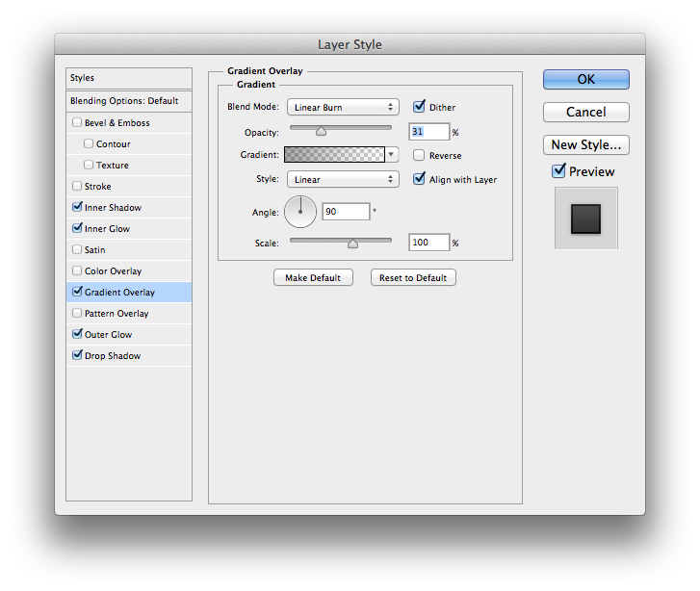Click Reset to Default button

point(413,277)
